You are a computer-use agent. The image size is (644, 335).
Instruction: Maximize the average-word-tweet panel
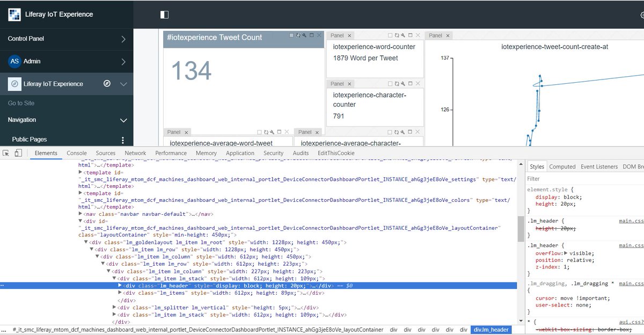pos(279,132)
